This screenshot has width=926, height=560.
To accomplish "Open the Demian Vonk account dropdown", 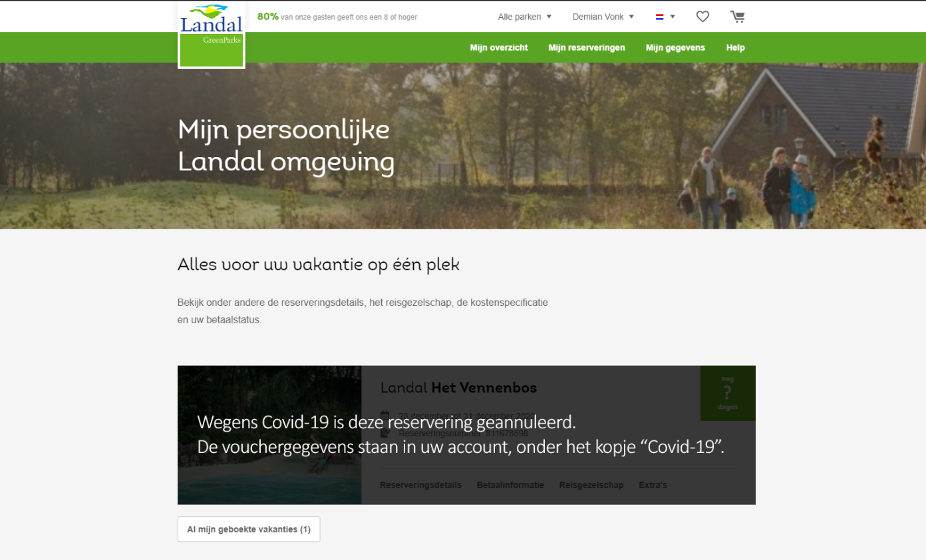I will tap(603, 17).
